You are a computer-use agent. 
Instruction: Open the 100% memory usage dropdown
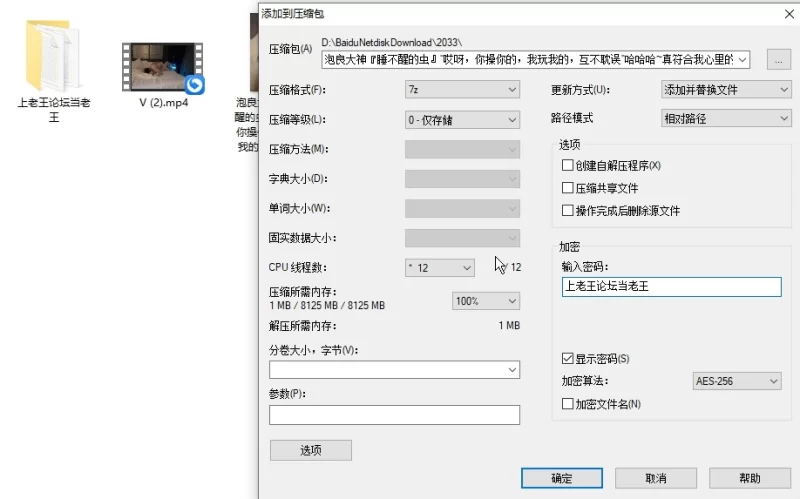486,301
